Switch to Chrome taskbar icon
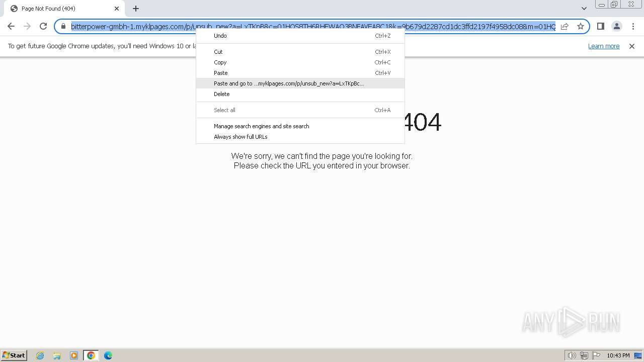 [91, 355]
